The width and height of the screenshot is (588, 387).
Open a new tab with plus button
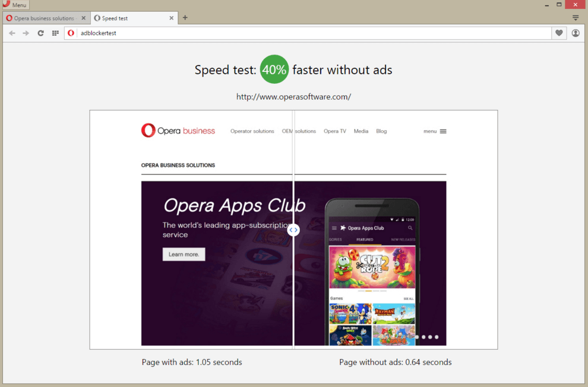(185, 18)
